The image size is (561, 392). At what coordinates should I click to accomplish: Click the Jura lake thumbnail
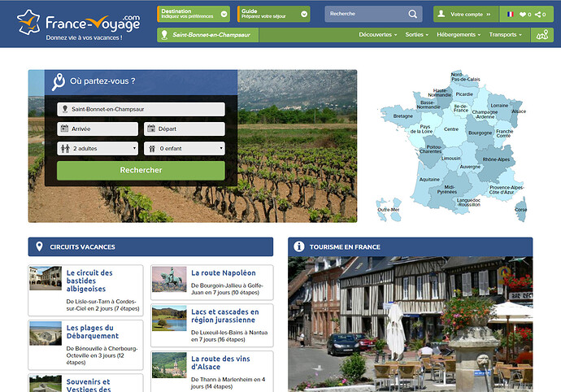[169, 318]
